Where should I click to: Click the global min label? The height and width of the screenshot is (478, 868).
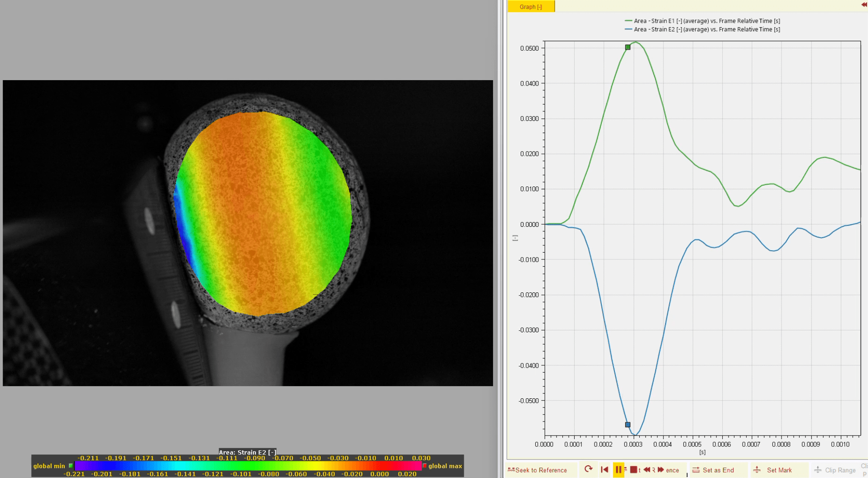49,466
